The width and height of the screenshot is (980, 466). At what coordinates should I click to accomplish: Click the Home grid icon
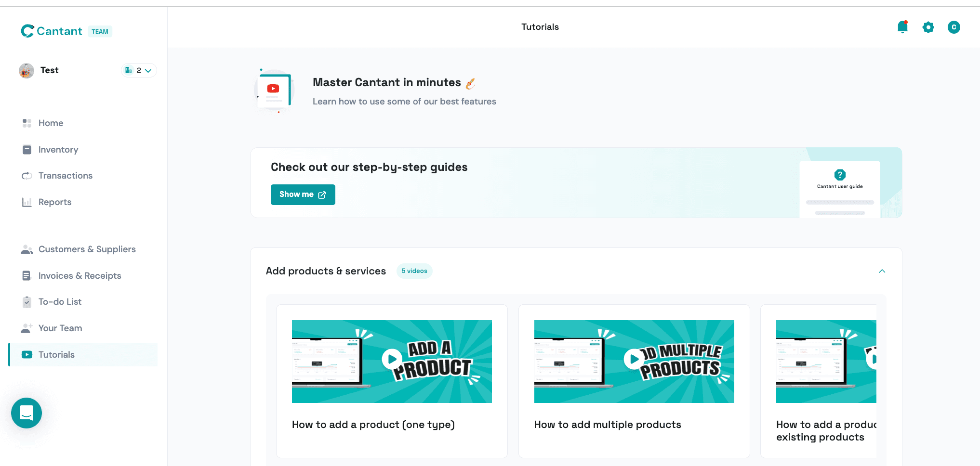coord(27,123)
